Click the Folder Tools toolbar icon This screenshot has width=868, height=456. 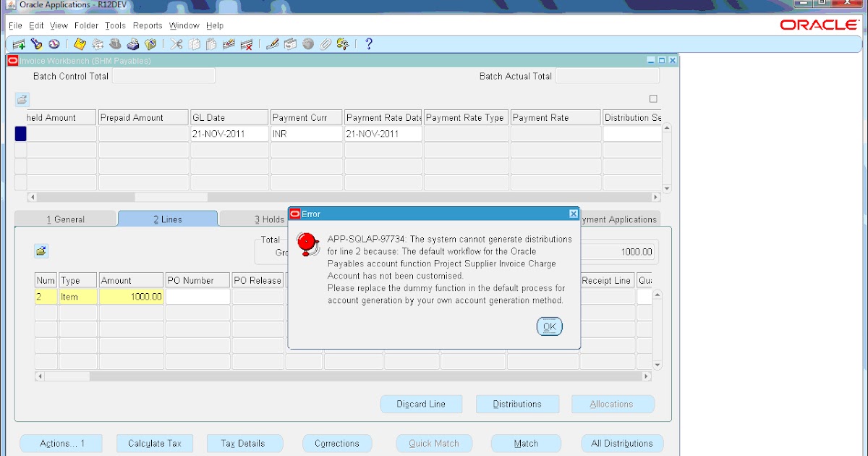[343, 44]
